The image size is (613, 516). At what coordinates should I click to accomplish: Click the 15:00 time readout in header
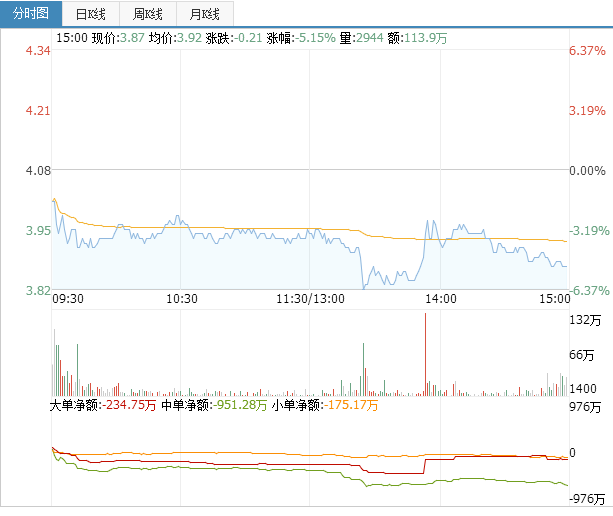point(72,38)
